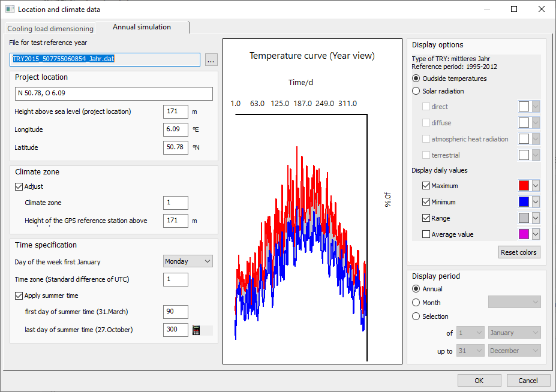Click the red Maximum color swatch

tap(524, 185)
